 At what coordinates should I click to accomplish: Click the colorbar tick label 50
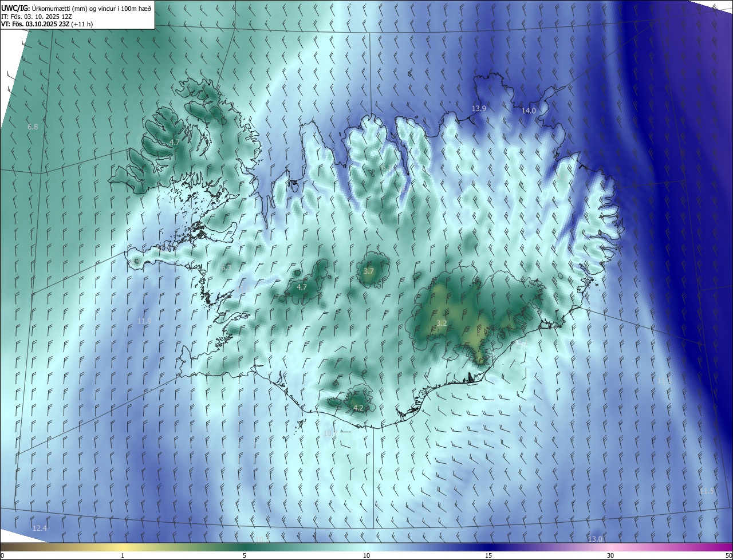click(728, 555)
